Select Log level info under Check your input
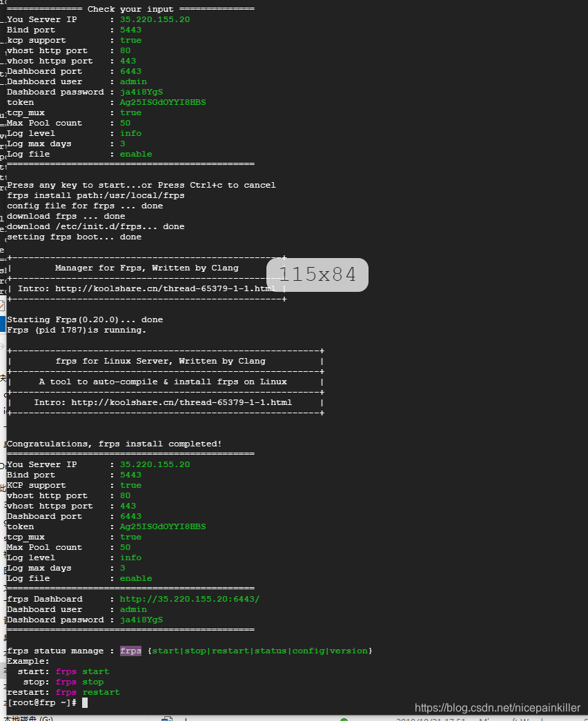 130,133
